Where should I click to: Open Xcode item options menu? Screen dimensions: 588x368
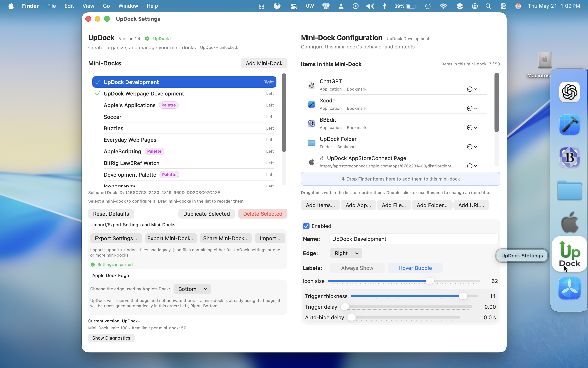pyautogui.click(x=472, y=109)
